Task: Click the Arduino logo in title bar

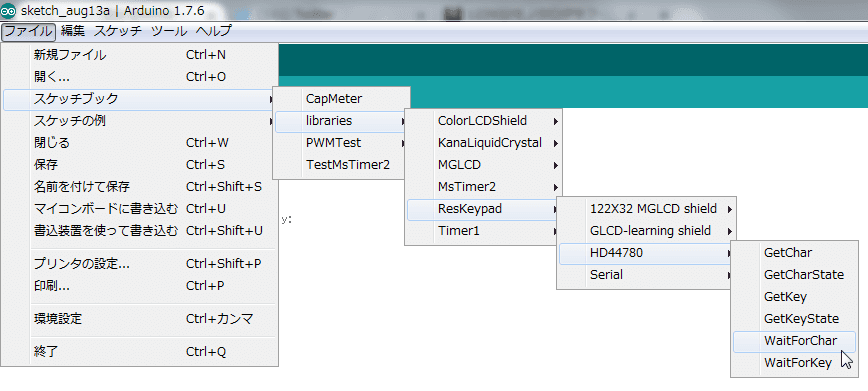Action: click(x=8, y=10)
